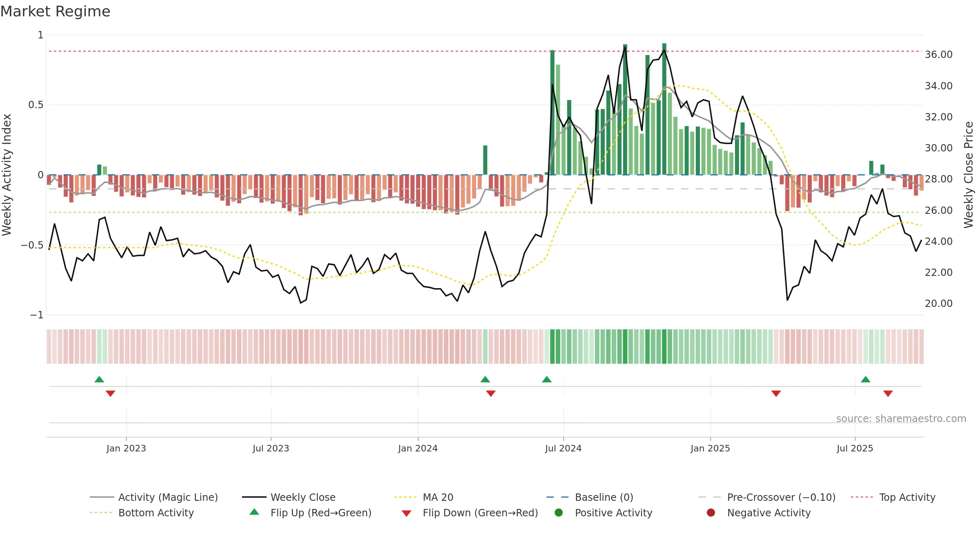Toggle the Flip Down (Green→Red) legend entry
The image size is (980, 551).
(x=470, y=513)
